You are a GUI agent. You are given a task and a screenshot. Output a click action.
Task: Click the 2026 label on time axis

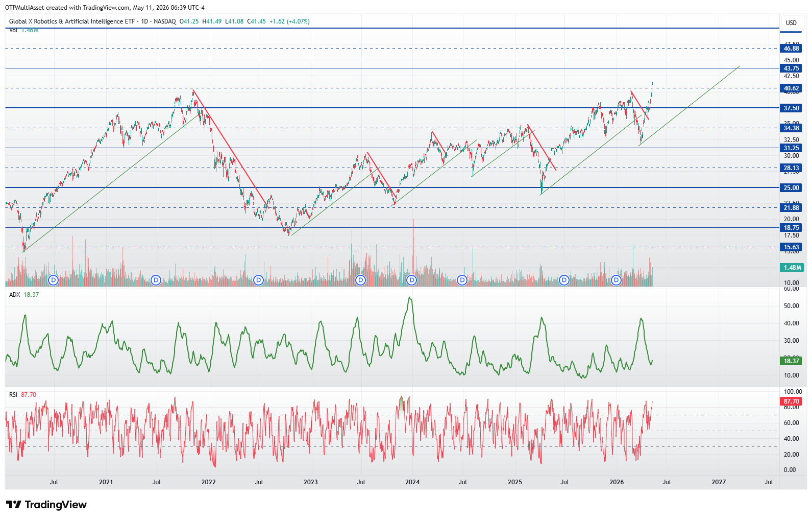coord(617,482)
